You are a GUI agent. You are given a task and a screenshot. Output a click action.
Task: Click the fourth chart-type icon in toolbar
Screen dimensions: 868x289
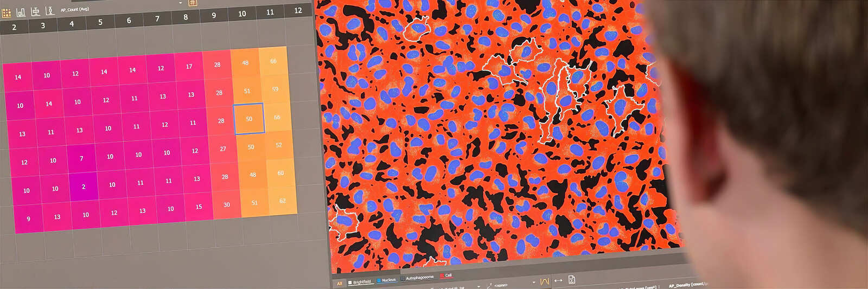click(50, 10)
